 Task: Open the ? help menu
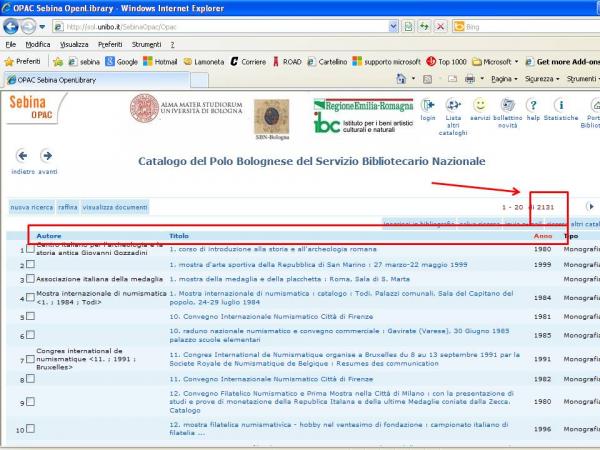172,44
